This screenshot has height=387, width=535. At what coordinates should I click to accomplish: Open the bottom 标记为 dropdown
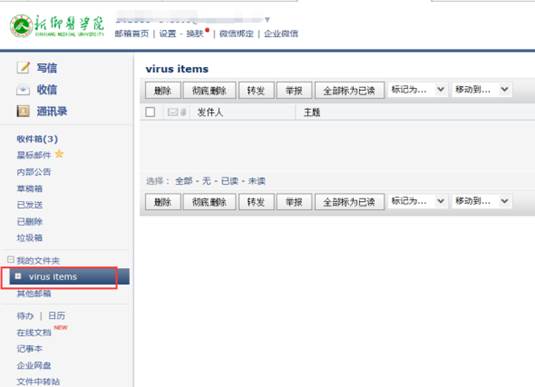(418, 201)
